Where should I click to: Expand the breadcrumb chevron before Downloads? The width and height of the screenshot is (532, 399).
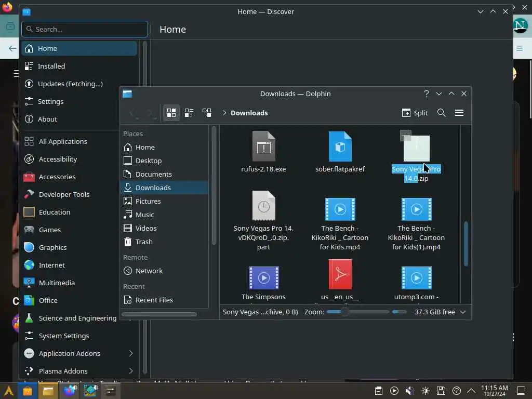click(224, 113)
